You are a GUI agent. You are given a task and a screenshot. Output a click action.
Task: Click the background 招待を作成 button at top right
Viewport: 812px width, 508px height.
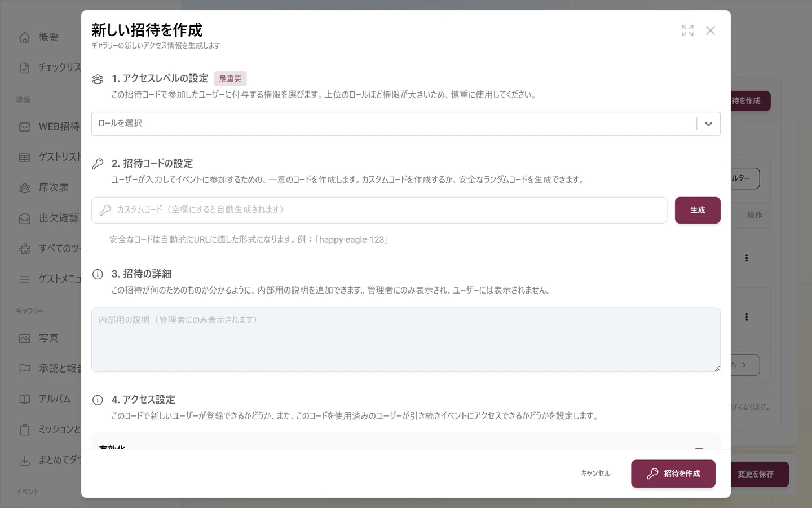pos(751,101)
